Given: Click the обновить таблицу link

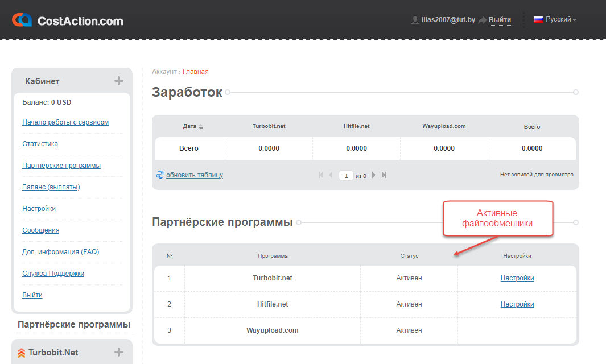Looking at the screenshot, I should pyautogui.click(x=195, y=175).
